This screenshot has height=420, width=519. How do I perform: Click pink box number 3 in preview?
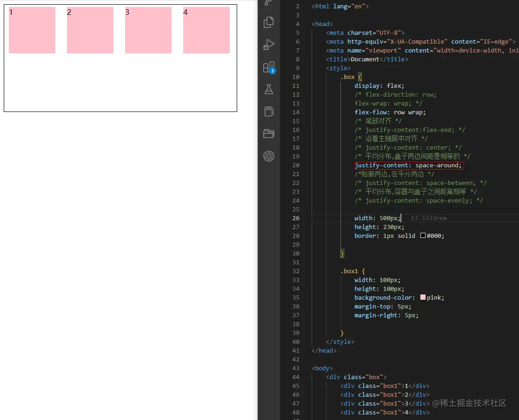pos(148,30)
